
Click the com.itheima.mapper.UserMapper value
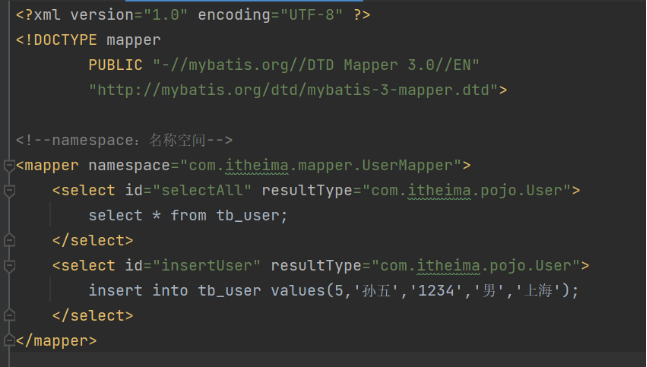point(321,166)
